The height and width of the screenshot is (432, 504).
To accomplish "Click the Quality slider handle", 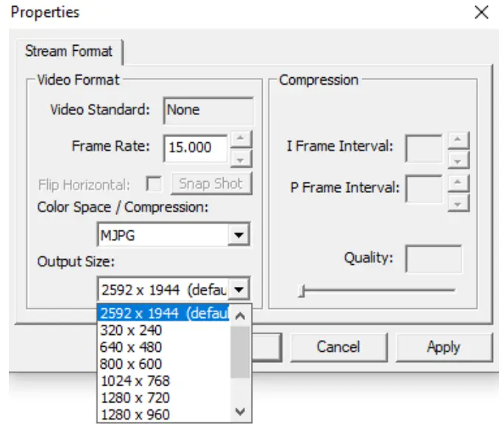I will [301, 292].
